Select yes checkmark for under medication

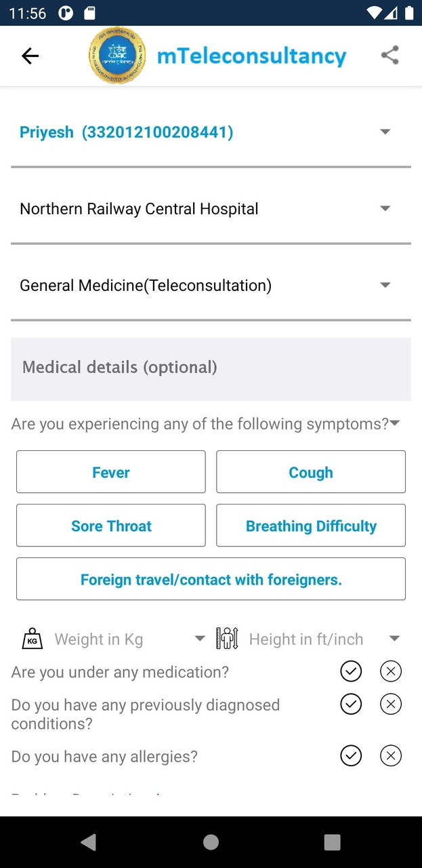click(351, 671)
